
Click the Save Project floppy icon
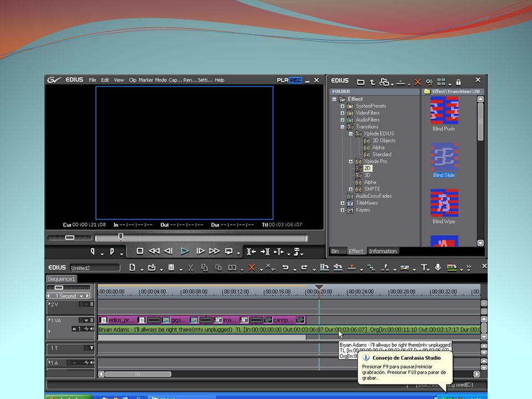[x=171, y=268]
